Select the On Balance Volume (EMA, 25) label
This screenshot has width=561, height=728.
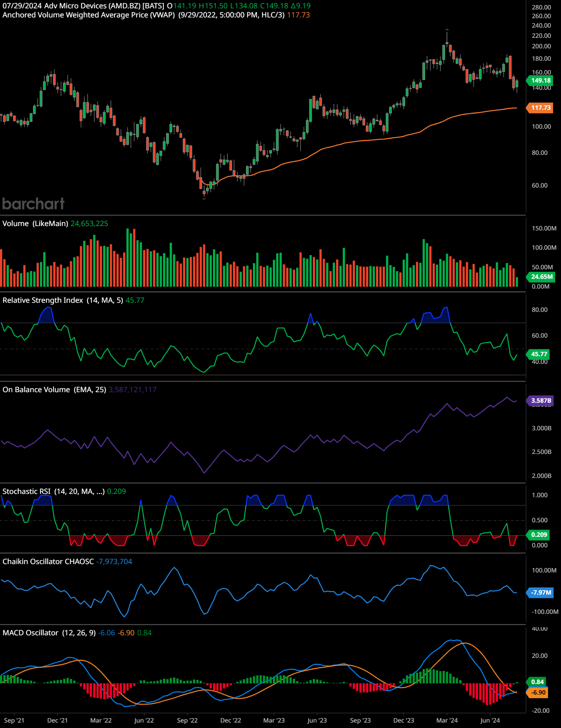coord(54,390)
